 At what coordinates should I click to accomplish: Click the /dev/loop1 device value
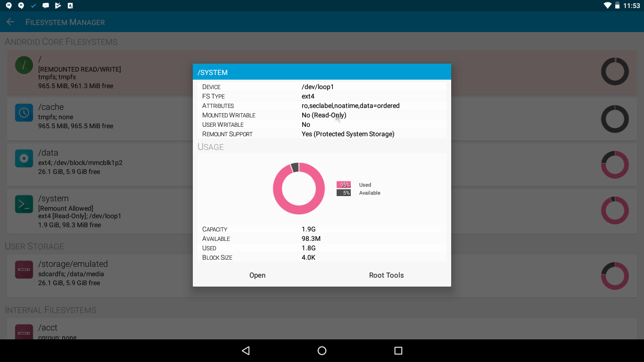[x=318, y=87]
